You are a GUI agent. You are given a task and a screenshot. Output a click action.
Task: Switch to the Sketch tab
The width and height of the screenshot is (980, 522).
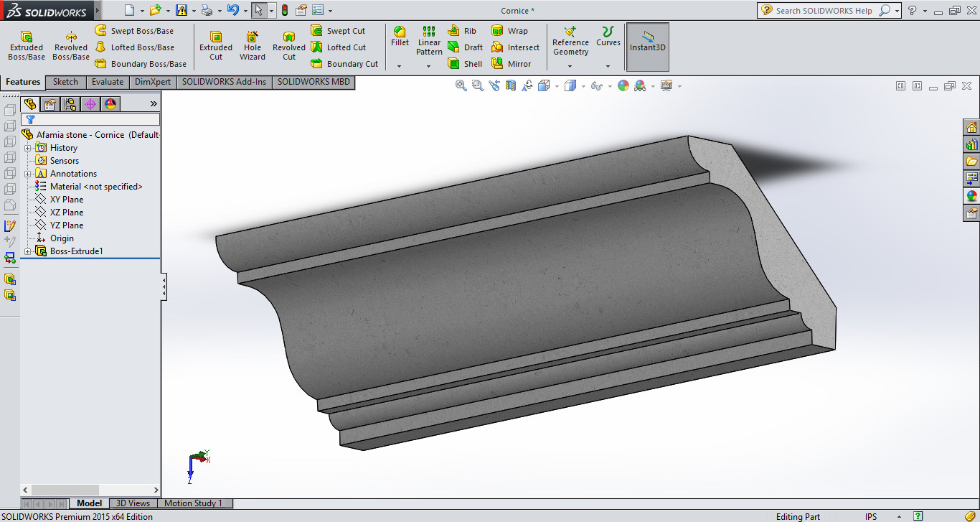[65, 82]
